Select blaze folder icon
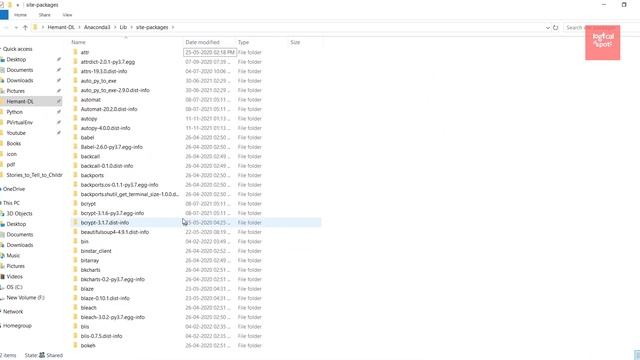This screenshot has width=640, height=360. pos(75,289)
